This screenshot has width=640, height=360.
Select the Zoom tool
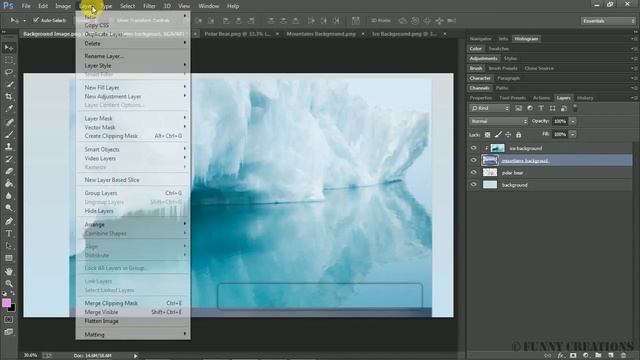pos(9,284)
